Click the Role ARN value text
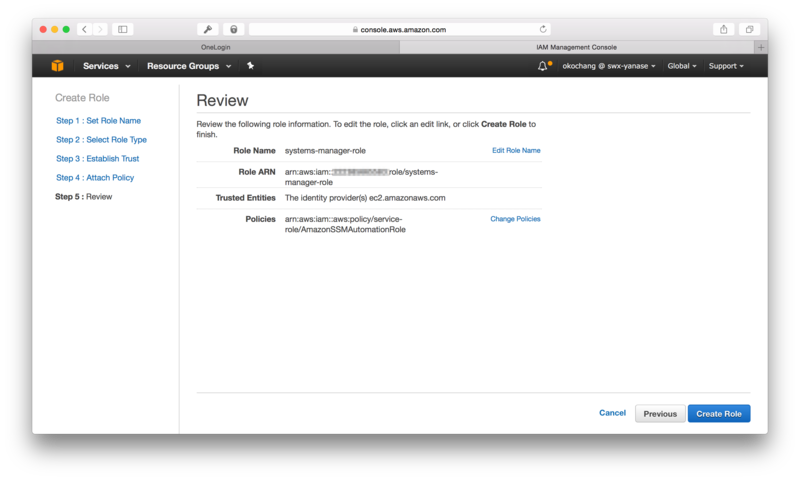The image size is (800, 480). [361, 177]
